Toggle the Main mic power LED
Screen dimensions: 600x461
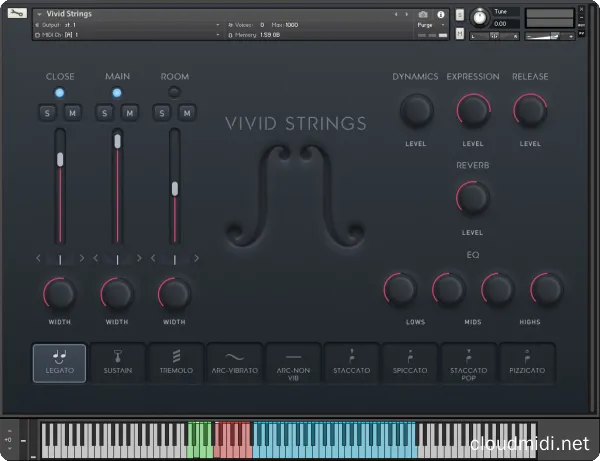117,93
